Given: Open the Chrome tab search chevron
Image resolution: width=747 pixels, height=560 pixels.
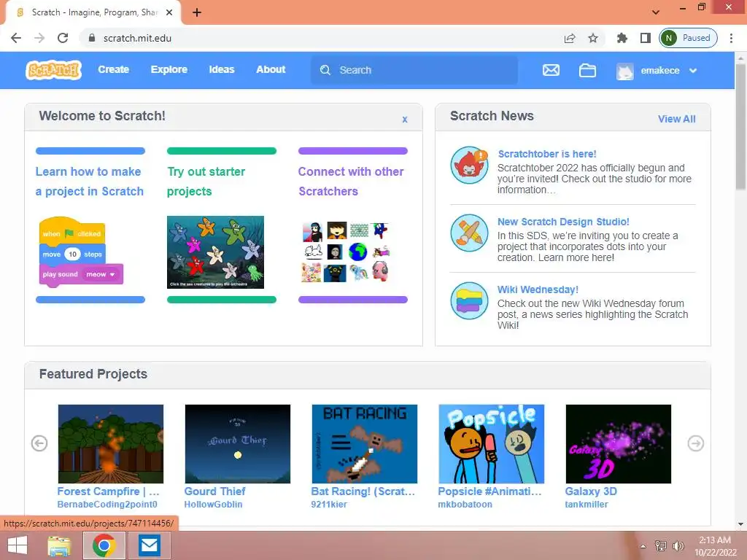Looking at the screenshot, I should (x=656, y=12).
